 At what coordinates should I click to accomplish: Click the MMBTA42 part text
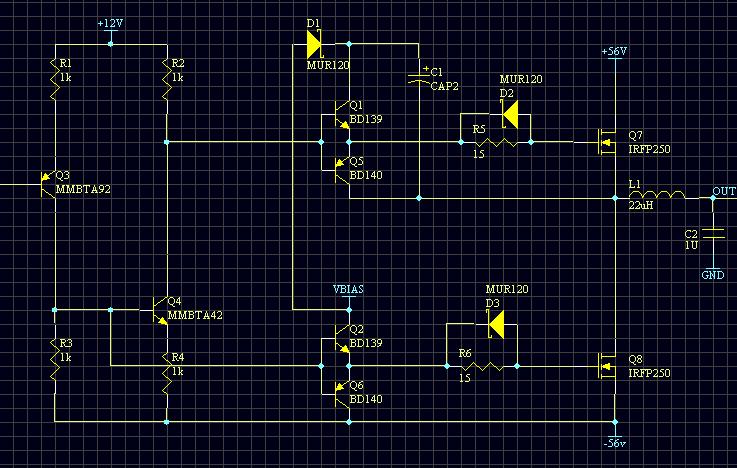(195, 315)
